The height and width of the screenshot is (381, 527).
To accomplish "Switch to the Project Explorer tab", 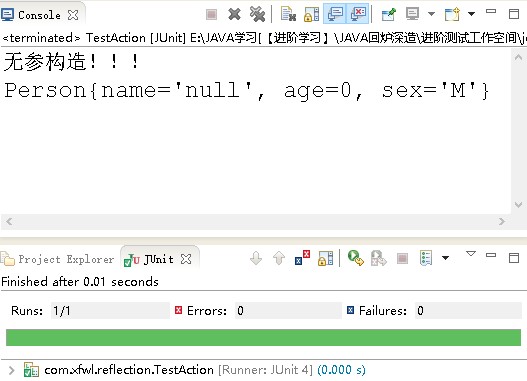I will click(57, 259).
